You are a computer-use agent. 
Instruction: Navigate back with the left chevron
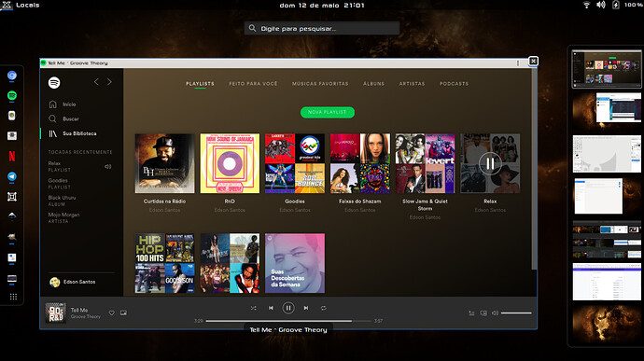pos(96,82)
